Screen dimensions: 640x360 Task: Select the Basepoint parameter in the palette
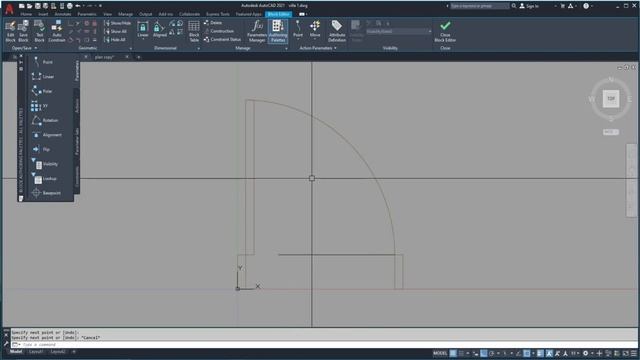pyautogui.click(x=46, y=193)
